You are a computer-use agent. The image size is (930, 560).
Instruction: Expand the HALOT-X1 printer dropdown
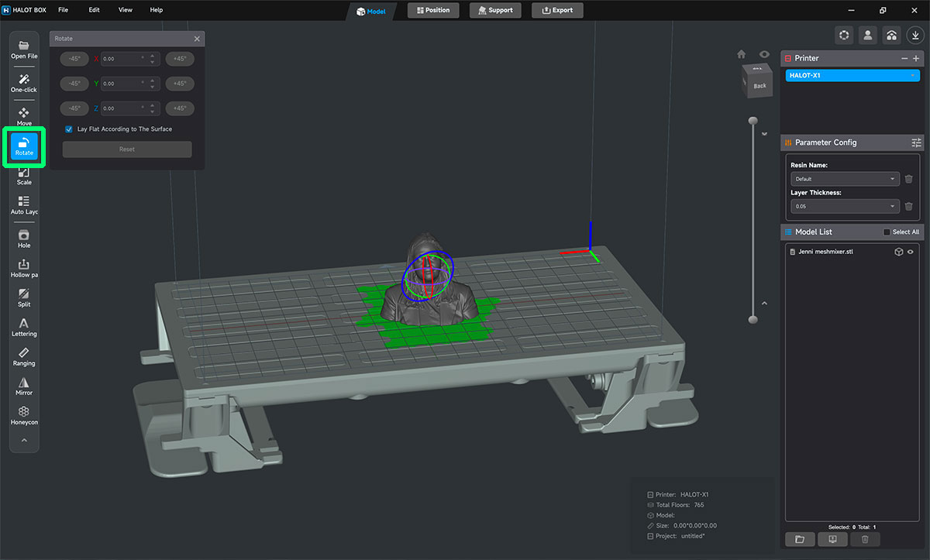click(x=852, y=75)
